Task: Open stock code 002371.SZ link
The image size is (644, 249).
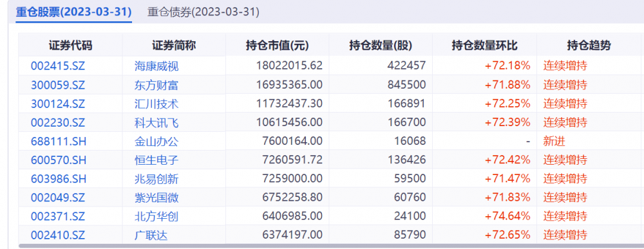Action: pos(58,216)
